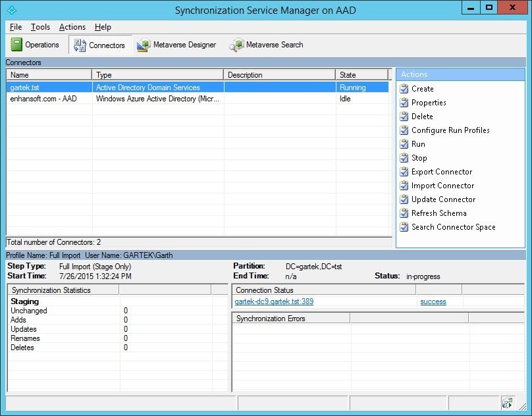The height and width of the screenshot is (416, 532).
Task: Click the icon beside Export Connector
Action: pyautogui.click(x=404, y=172)
